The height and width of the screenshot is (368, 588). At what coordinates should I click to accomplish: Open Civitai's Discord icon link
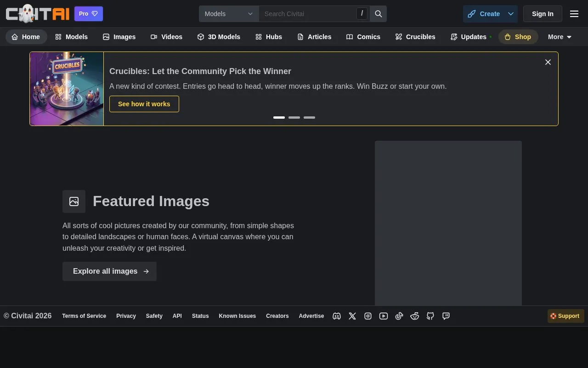pos(337,316)
